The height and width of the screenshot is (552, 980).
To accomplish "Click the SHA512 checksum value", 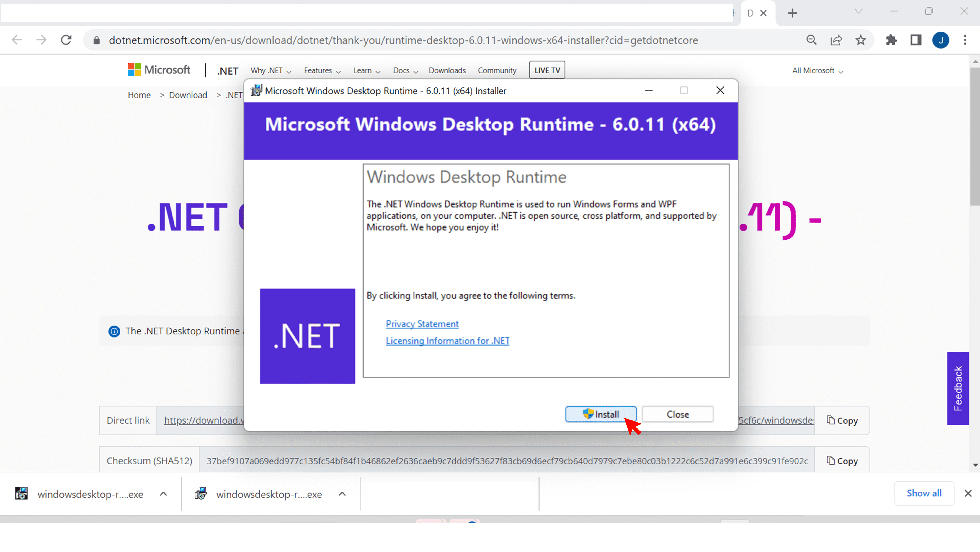I will click(507, 461).
